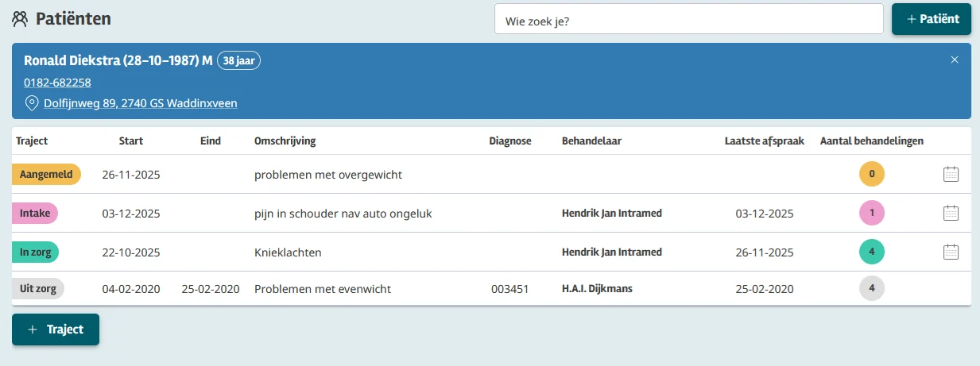The height and width of the screenshot is (366, 980).
Task: Click the grey Uit zorg status badge
Action: click(37, 289)
